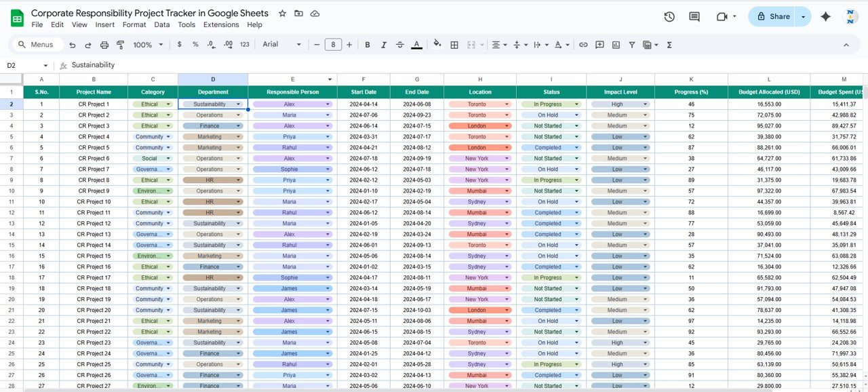868x392 pixels.
Task: Open the Extensions menu
Action: pos(221,24)
